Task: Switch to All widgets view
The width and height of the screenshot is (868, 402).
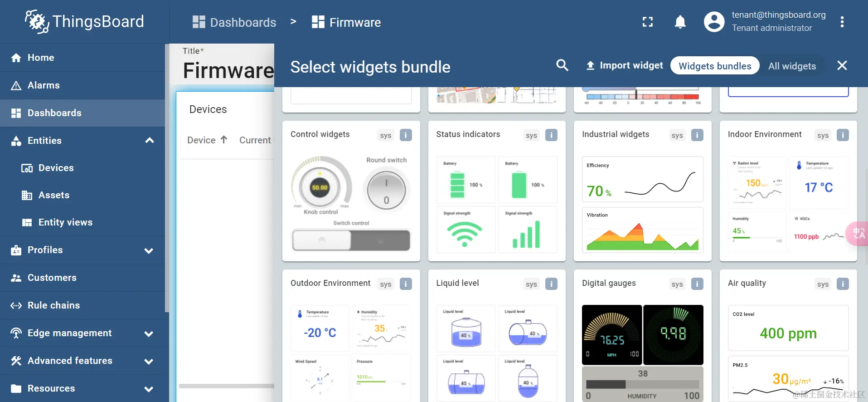Action: [x=792, y=66]
